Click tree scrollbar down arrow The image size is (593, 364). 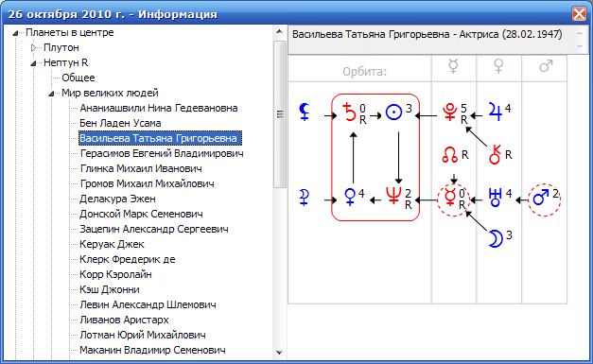pos(280,353)
